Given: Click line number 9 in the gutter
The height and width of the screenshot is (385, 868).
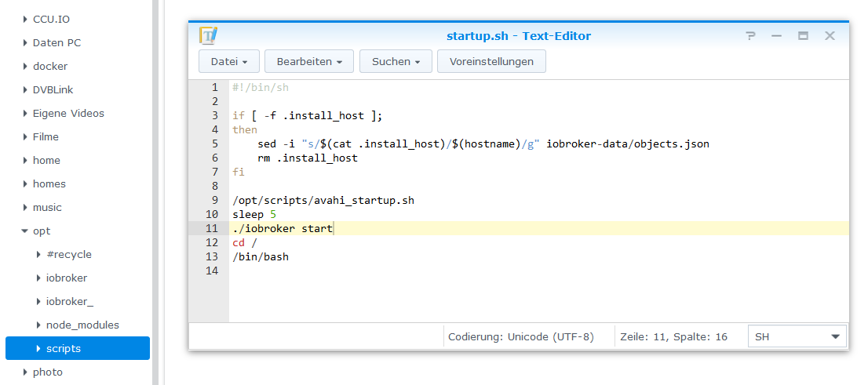Looking at the screenshot, I should (x=213, y=200).
